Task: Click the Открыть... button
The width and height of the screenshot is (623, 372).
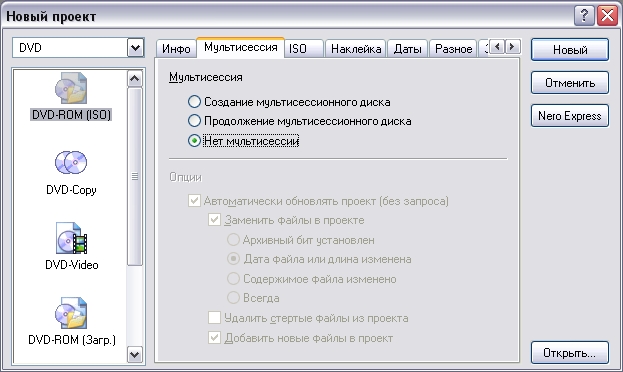Action: pos(570,353)
